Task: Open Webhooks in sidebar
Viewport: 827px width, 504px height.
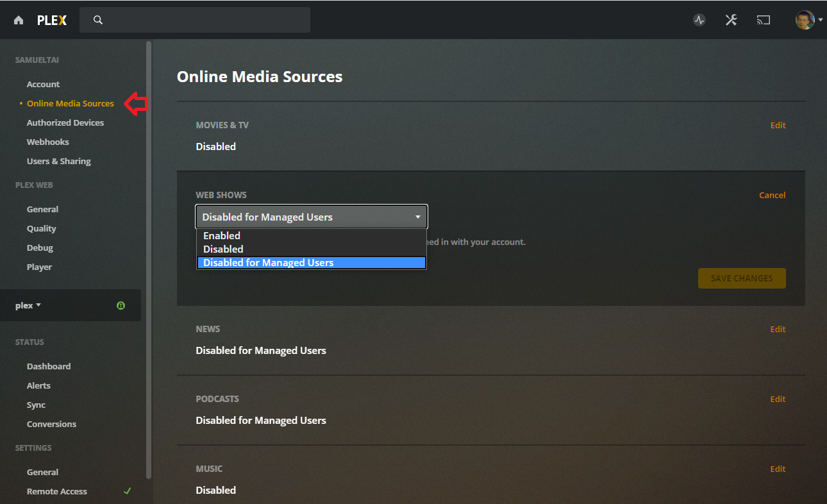Action: coord(48,142)
